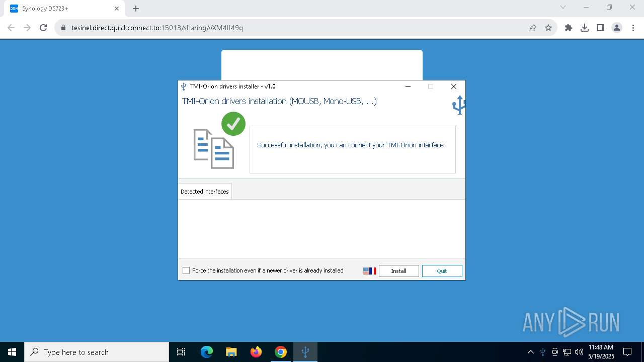Click the TMI-Orion drivers installation heading

[279, 101]
